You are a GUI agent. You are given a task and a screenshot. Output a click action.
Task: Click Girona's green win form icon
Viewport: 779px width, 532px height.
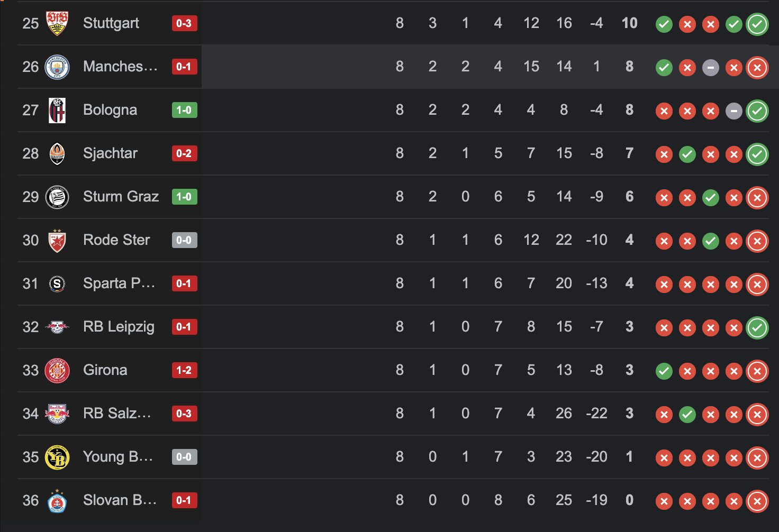pos(664,371)
